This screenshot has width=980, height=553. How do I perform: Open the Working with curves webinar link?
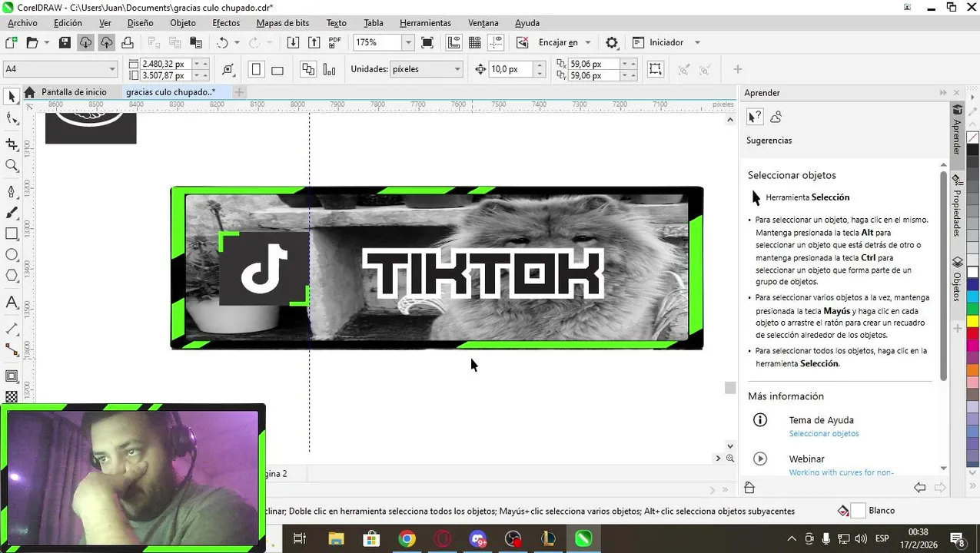pyautogui.click(x=841, y=472)
